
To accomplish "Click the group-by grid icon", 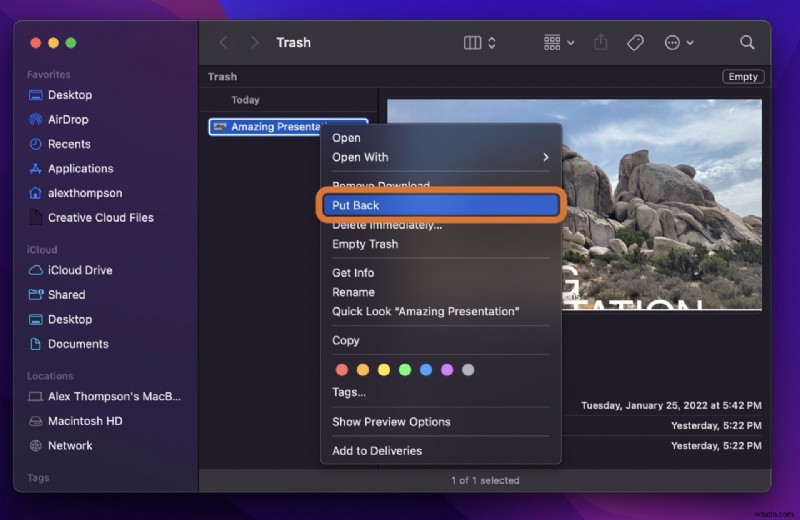I will (552, 42).
